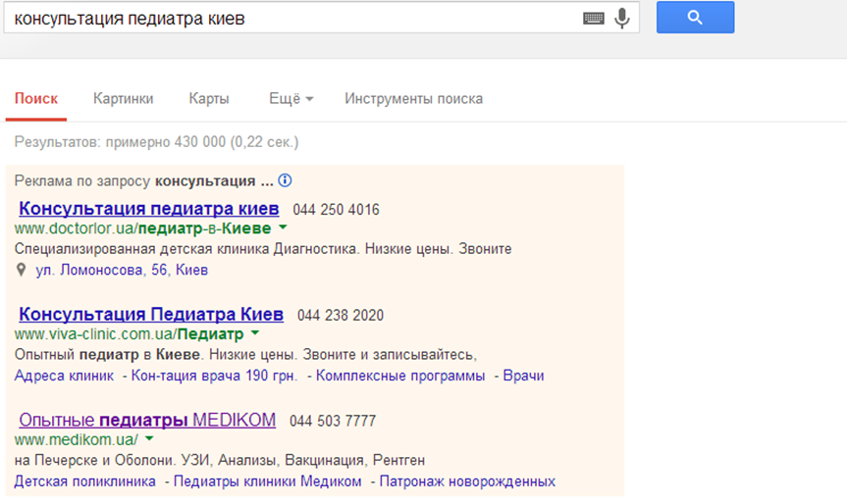Switch to the Карты tab

pos(209,99)
